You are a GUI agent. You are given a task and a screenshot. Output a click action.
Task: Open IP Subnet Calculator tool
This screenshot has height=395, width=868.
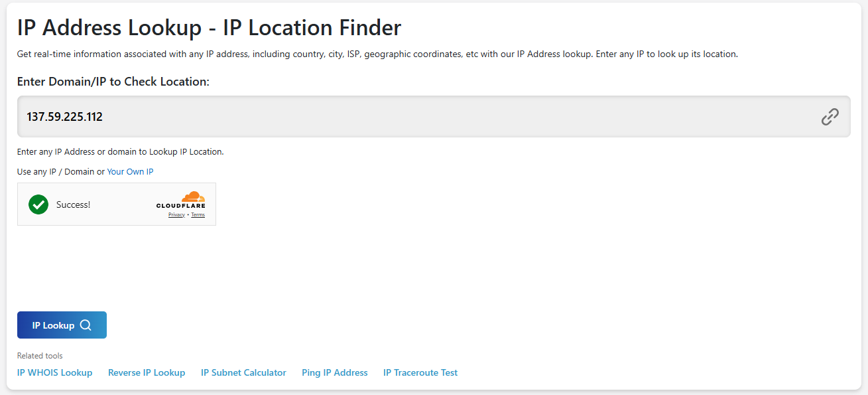coord(243,372)
